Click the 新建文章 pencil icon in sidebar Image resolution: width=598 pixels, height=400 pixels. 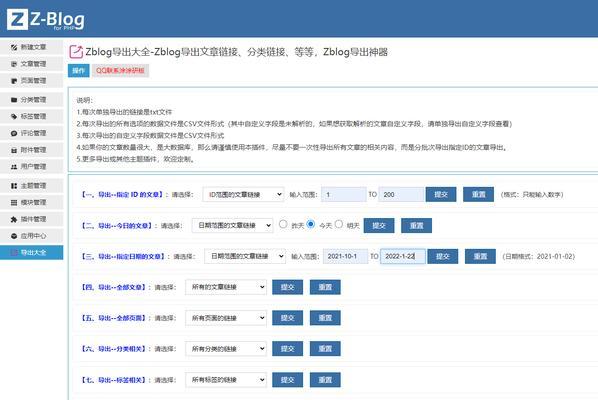(14, 47)
